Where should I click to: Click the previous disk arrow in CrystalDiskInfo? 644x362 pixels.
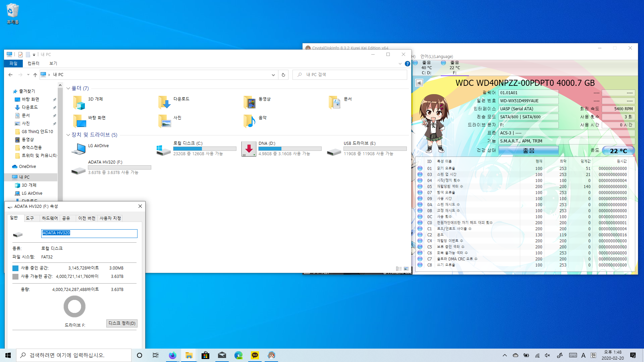[419, 83]
